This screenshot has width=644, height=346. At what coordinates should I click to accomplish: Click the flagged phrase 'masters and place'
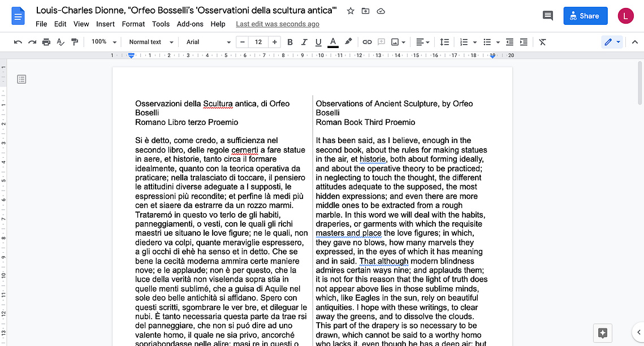tap(348, 233)
